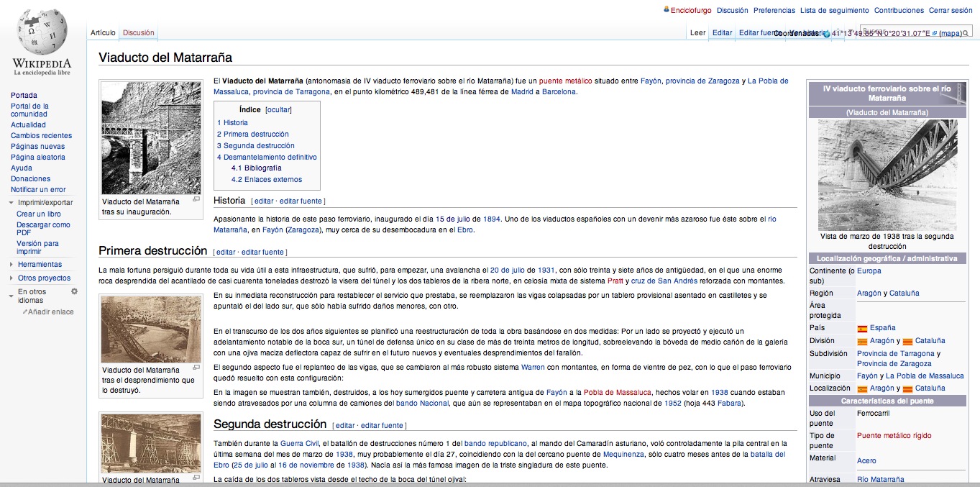980x487 pixels.
Task: Open Preferencias in the user menu
Action: click(774, 10)
